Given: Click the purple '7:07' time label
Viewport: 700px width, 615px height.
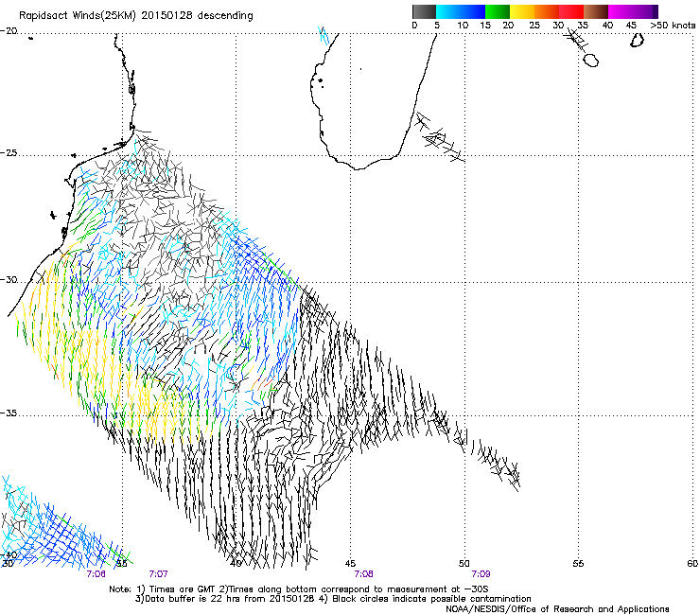Looking at the screenshot, I should pyautogui.click(x=159, y=574).
